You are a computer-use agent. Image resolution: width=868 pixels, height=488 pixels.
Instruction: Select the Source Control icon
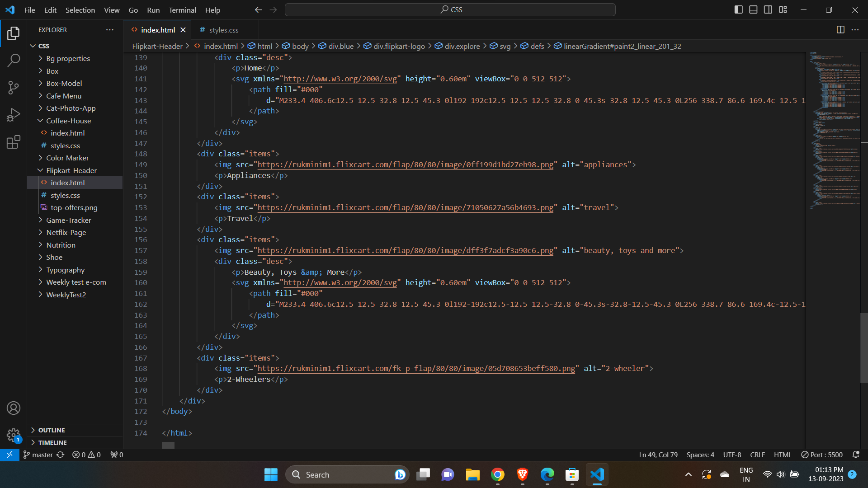point(14,88)
